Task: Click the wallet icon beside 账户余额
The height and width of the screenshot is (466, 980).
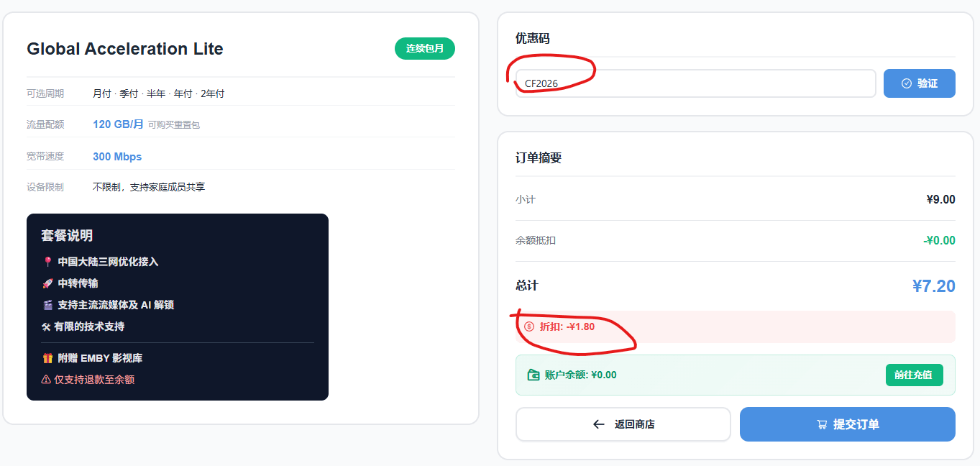Action: tap(532, 374)
